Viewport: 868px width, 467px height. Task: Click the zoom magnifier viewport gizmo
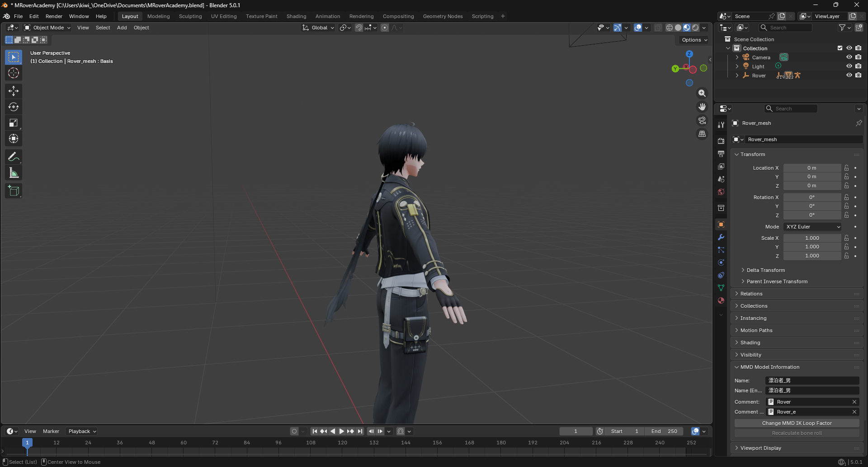pyautogui.click(x=702, y=93)
